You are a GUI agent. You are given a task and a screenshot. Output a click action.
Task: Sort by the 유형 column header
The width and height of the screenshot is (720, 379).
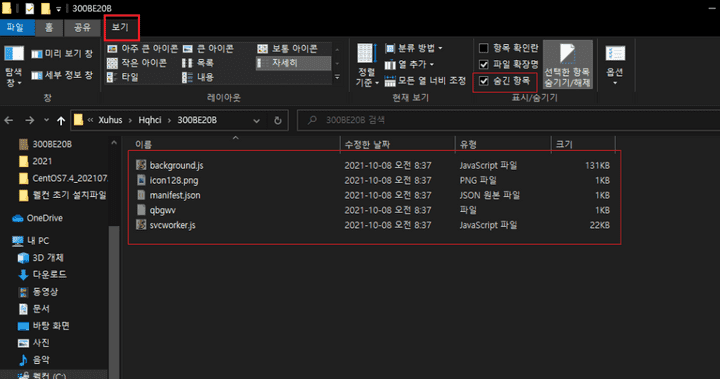tap(503, 144)
